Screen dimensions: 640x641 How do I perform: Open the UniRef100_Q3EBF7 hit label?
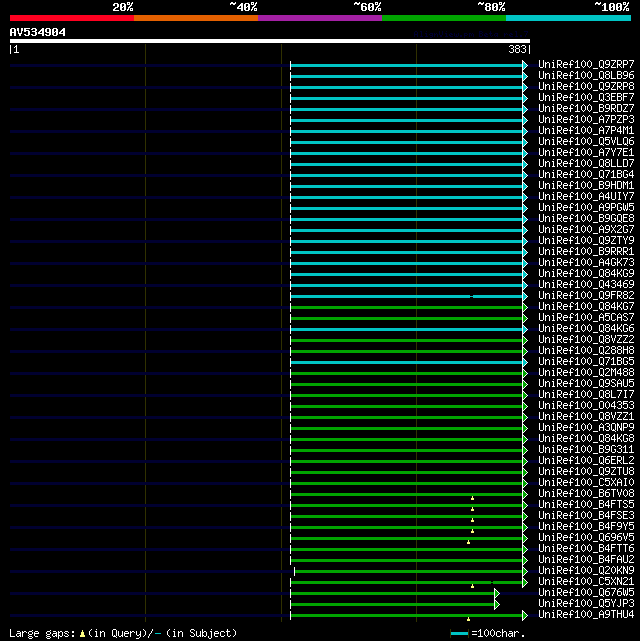pyautogui.click(x=586, y=97)
